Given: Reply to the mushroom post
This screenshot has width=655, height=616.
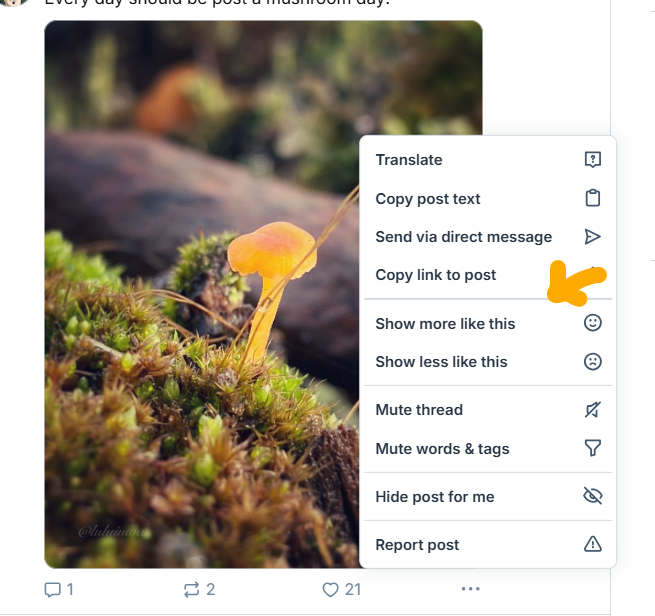Looking at the screenshot, I should coord(53,590).
